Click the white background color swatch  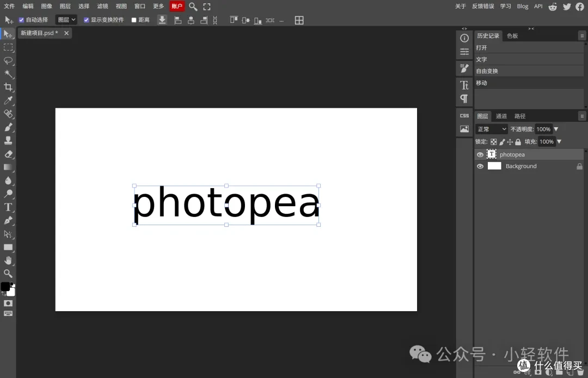coord(11,292)
